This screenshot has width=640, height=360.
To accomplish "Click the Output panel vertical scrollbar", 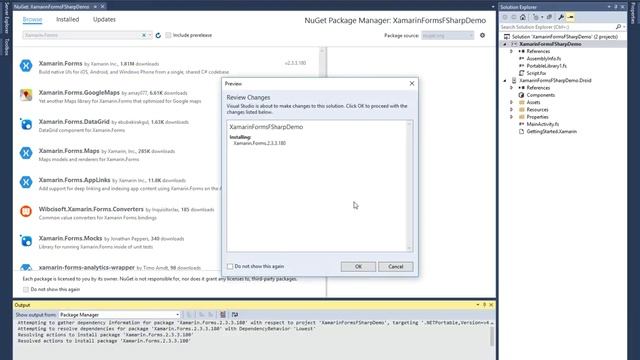I will pyautogui.click(x=492, y=336).
